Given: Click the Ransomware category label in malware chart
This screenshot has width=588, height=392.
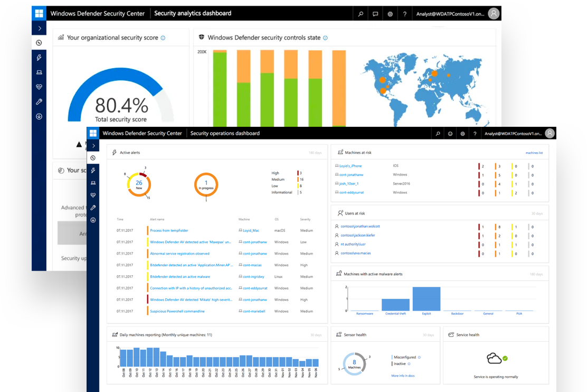Looking at the screenshot, I should [x=365, y=314].
